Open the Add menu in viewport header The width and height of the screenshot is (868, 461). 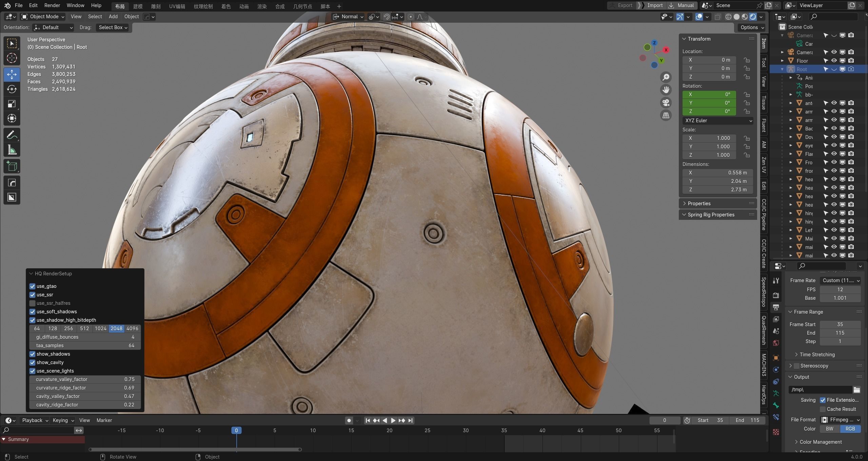pyautogui.click(x=113, y=17)
